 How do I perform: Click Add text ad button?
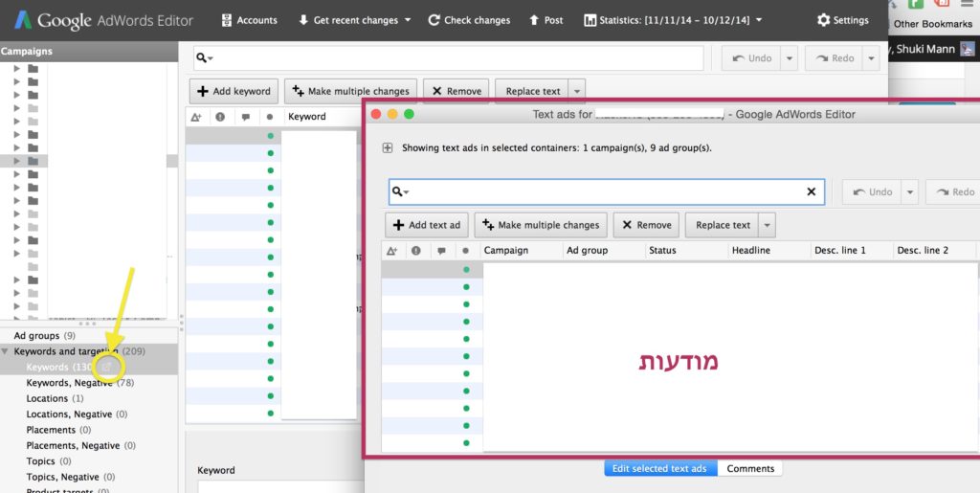(x=427, y=225)
